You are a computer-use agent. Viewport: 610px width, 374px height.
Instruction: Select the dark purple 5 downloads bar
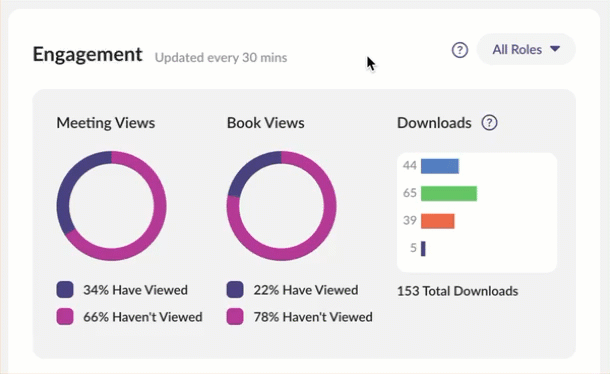coord(423,248)
